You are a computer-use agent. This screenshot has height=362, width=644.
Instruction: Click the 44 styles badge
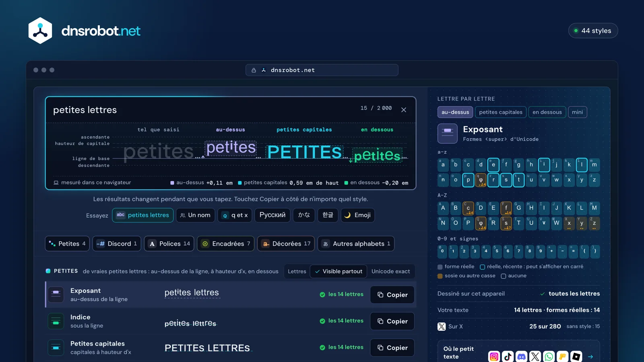593,31
